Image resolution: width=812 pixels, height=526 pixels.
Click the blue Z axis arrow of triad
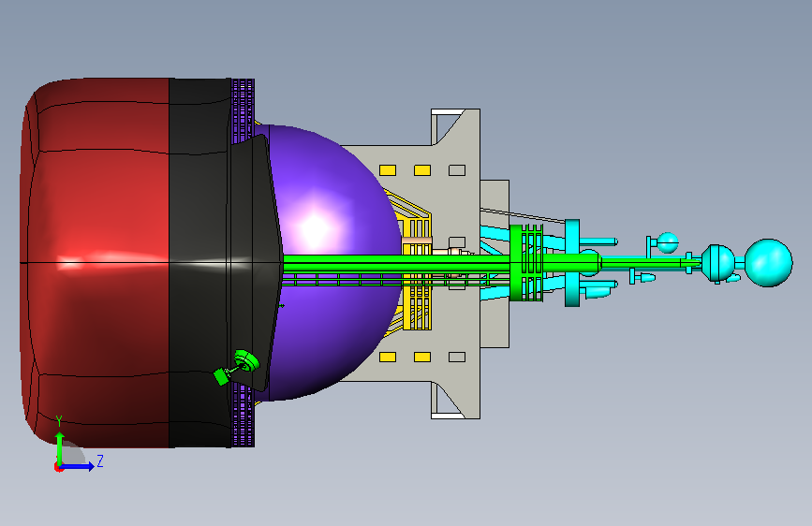click(78, 466)
